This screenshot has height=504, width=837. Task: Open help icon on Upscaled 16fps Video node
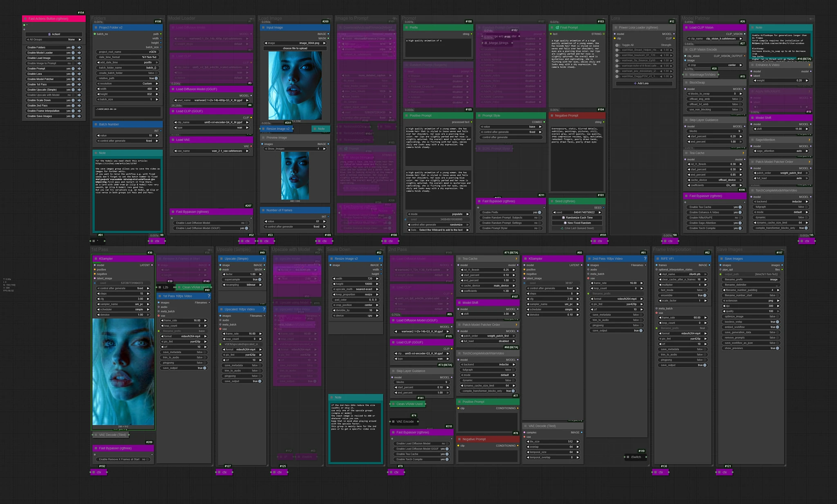coord(264,309)
